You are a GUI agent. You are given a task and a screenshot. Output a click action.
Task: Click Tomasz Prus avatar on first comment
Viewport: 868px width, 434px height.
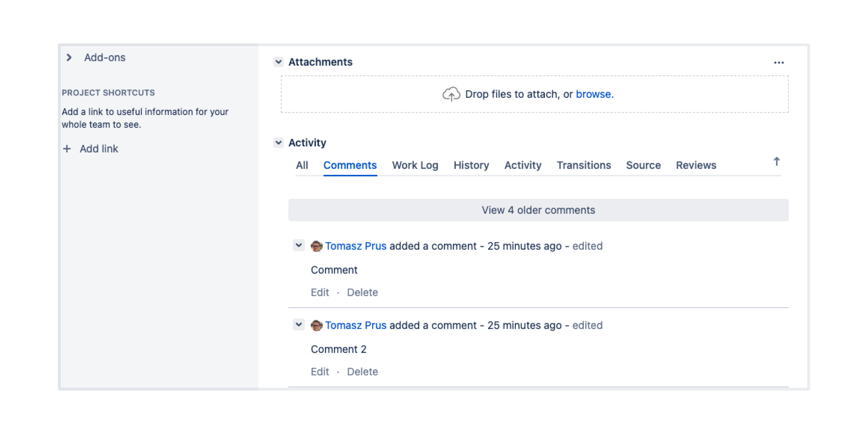pos(316,246)
